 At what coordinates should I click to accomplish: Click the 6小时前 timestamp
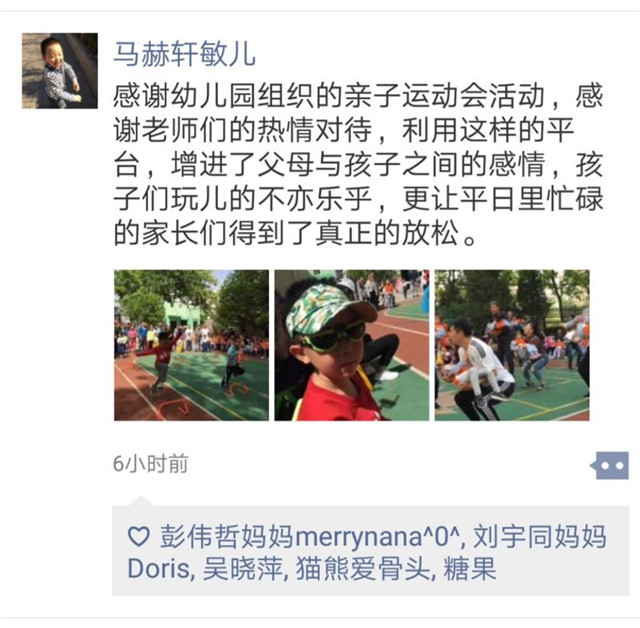(x=151, y=464)
